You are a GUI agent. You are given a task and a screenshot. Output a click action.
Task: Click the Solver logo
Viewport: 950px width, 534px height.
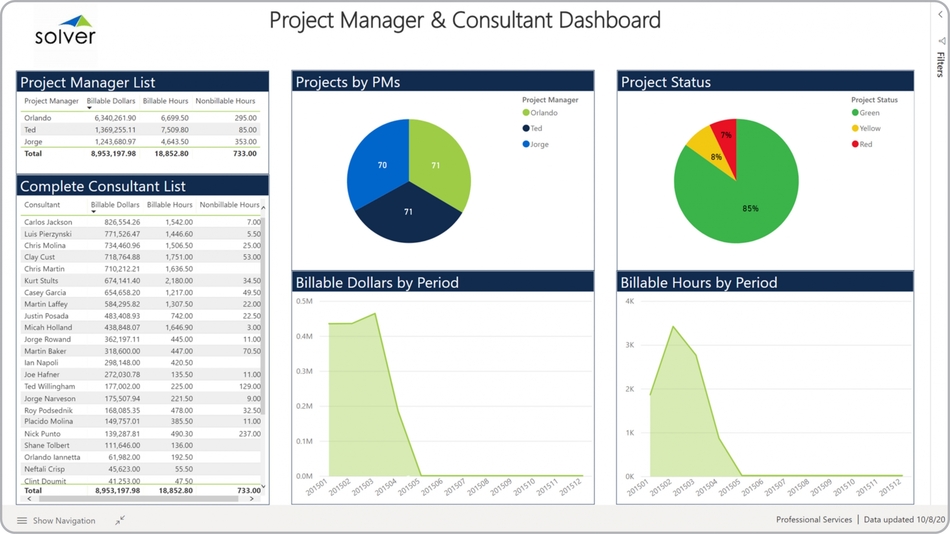pos(65,28)
